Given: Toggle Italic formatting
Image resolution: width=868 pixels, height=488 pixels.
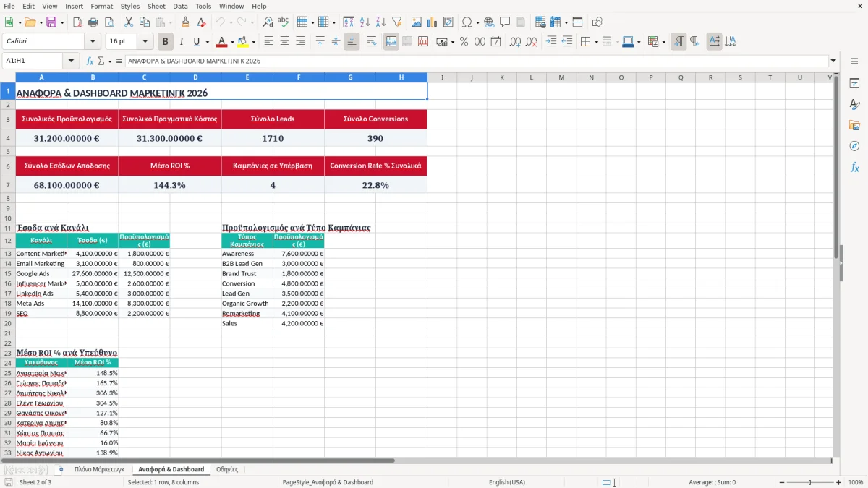Looking at the screenshot, I should (x=182, y=42).
